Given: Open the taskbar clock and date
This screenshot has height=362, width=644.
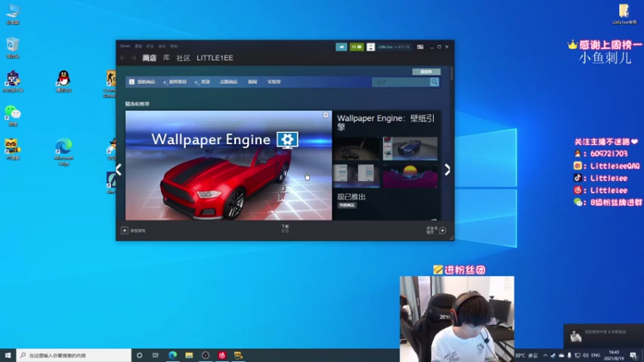Looking at the screenshot, I should [613, 356].
